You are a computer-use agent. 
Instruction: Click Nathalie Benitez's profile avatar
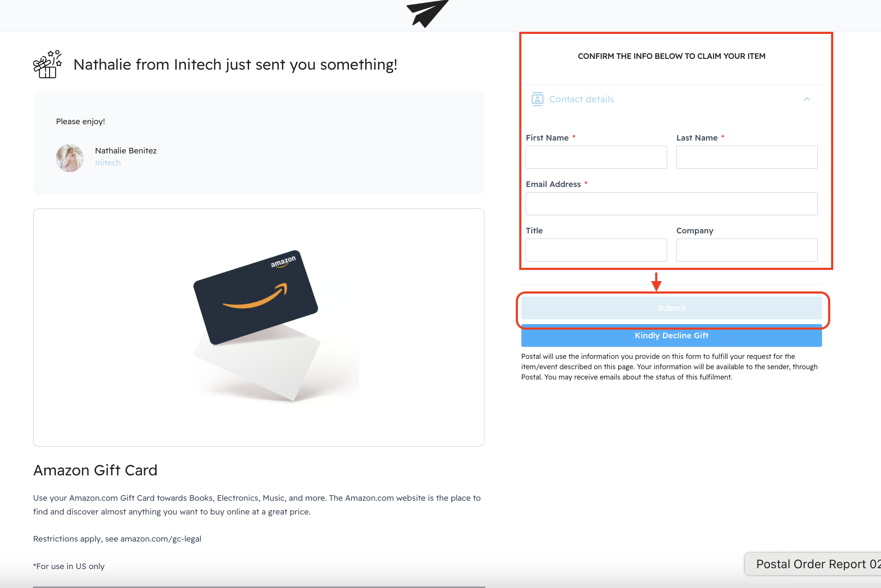[x=70, y=158]
